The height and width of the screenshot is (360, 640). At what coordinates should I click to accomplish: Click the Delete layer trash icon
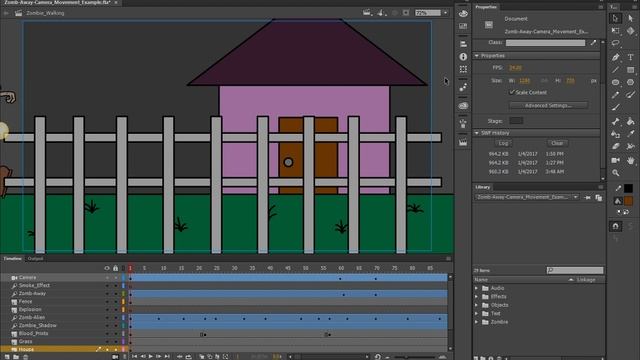click(25, 357)
